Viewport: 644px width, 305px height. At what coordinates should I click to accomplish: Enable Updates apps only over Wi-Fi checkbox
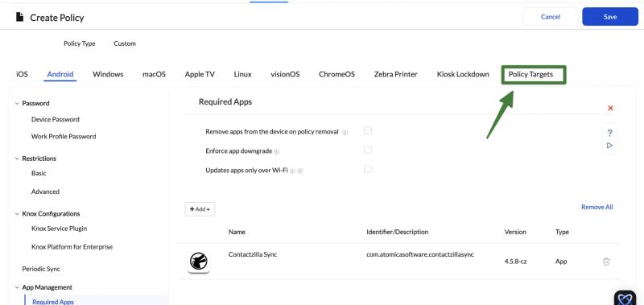coord(368,169)
